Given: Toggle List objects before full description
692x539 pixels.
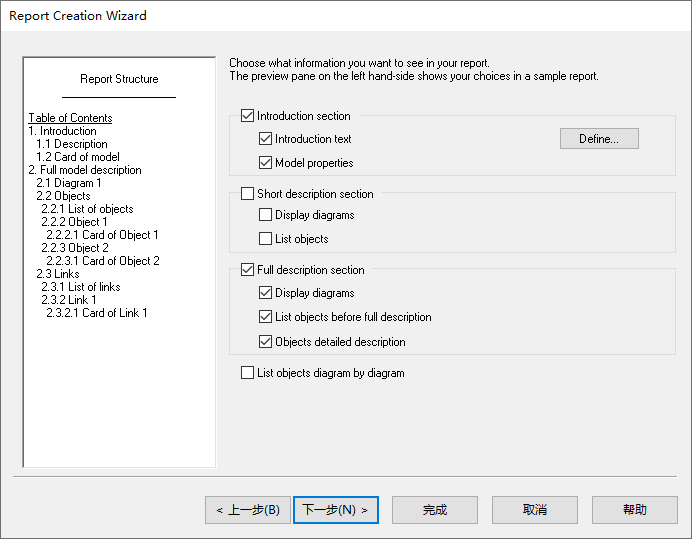Looking at the screenshot, I should coord(265,317).
